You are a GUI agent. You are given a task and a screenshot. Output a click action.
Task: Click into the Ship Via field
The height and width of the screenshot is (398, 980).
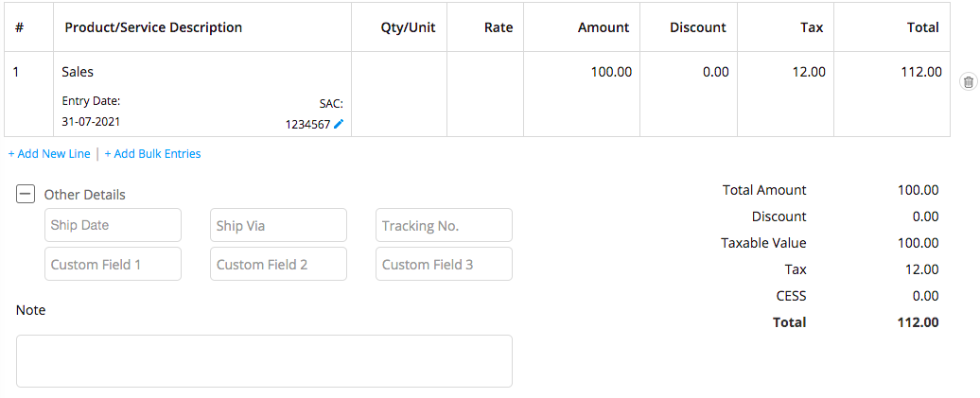278,225
